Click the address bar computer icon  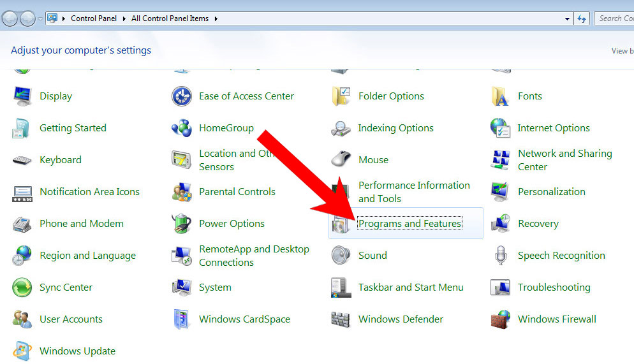click(x=52, y=18)
